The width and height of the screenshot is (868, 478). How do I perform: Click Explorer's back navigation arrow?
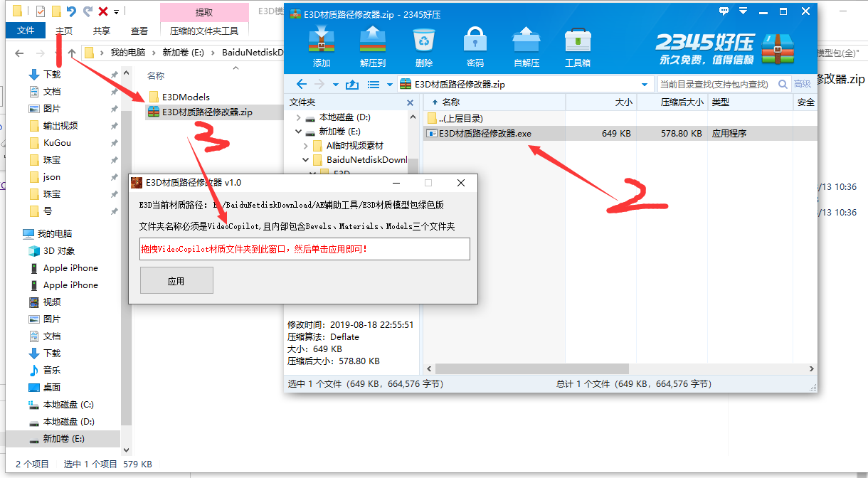point(20,53)
